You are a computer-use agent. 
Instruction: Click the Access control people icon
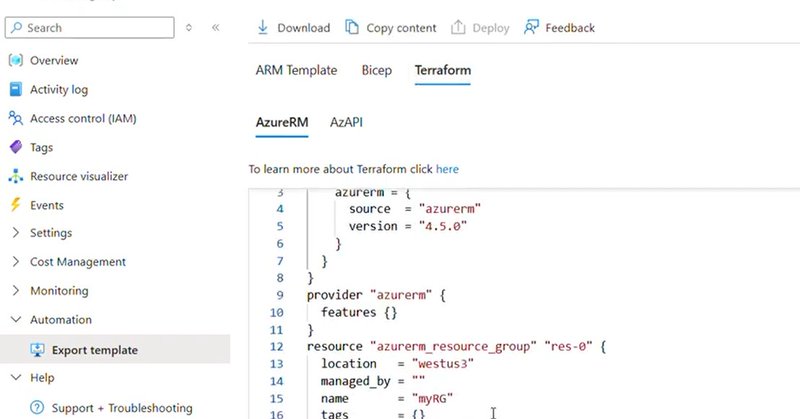point(16,118)
